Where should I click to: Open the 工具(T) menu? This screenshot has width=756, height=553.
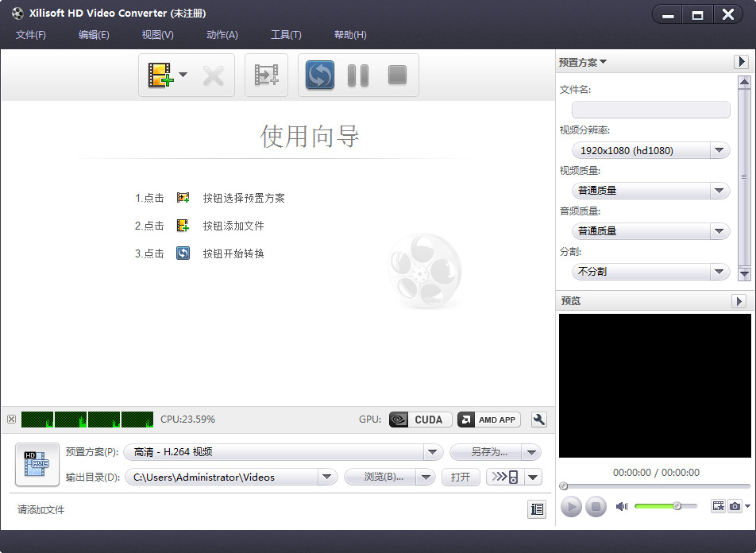tap(286, 35)
